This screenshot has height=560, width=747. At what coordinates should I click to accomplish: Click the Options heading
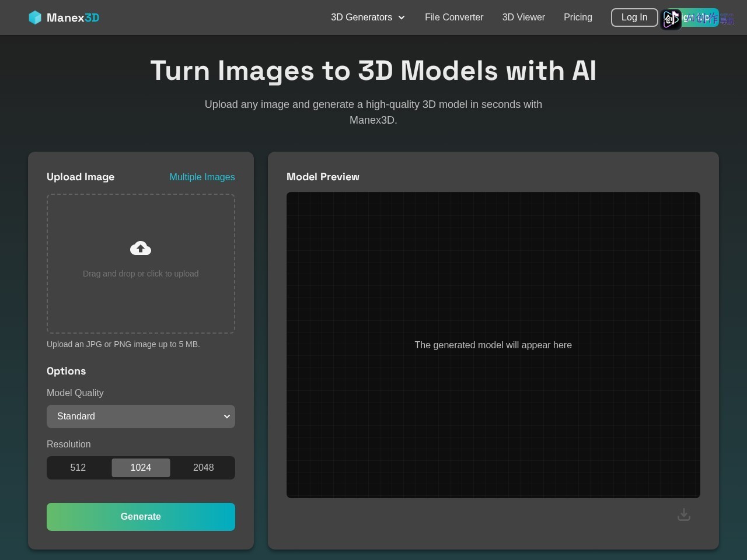pos(66,371)
